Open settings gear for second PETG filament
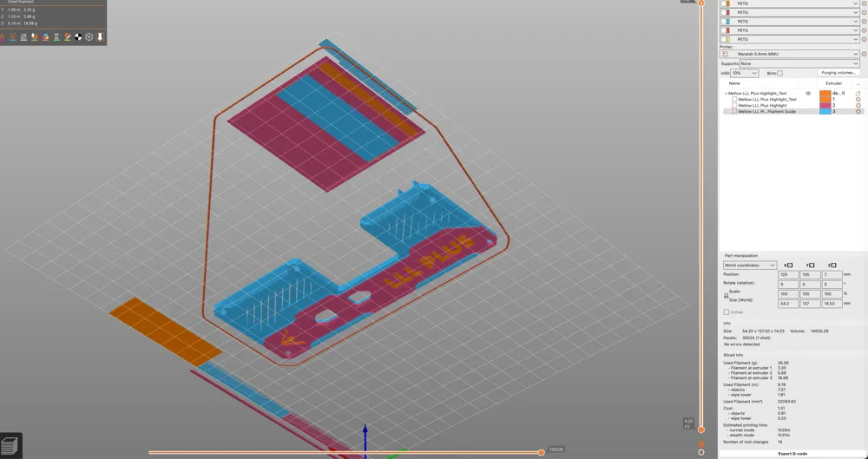The height and width of the screenshot is (459, 868). pyautogui.click(x=865, y=12)
